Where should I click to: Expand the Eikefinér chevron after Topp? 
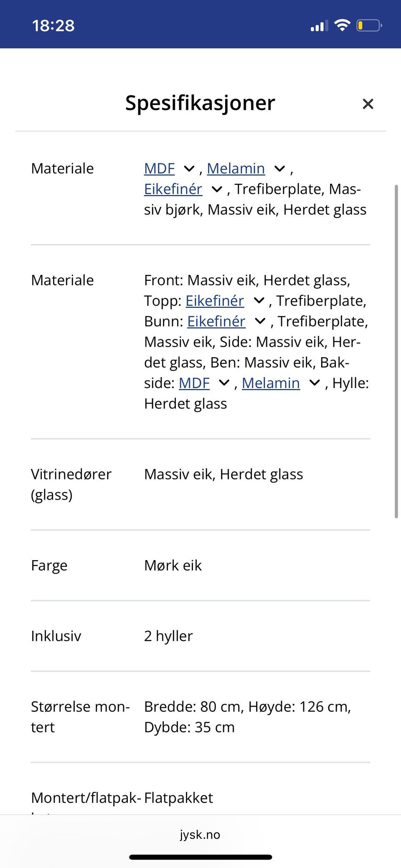259,301
